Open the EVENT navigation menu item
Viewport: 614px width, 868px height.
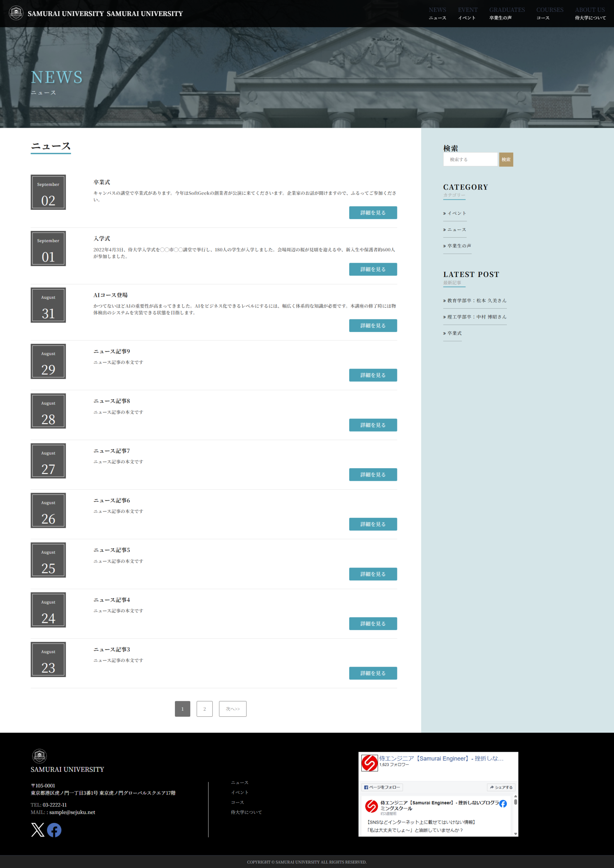(468, 13)
